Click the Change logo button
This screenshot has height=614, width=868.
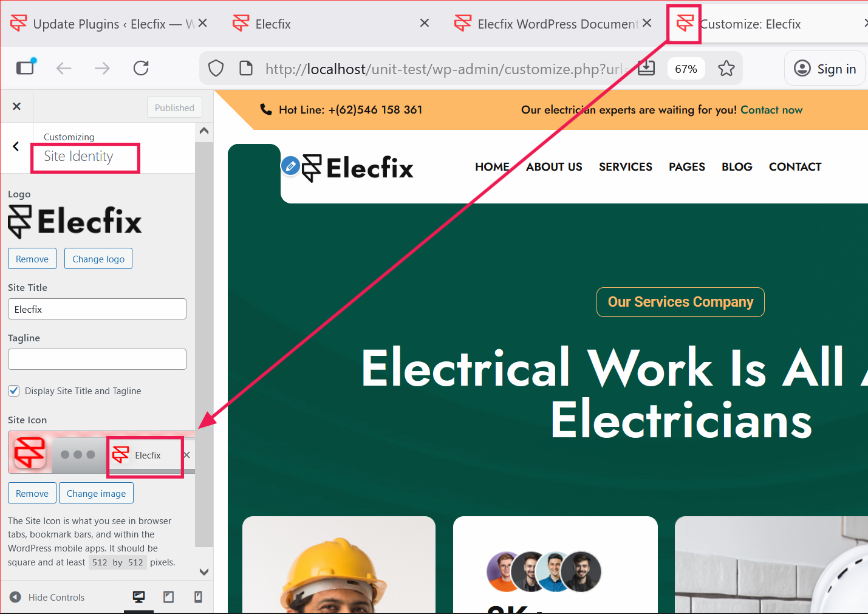98,259
